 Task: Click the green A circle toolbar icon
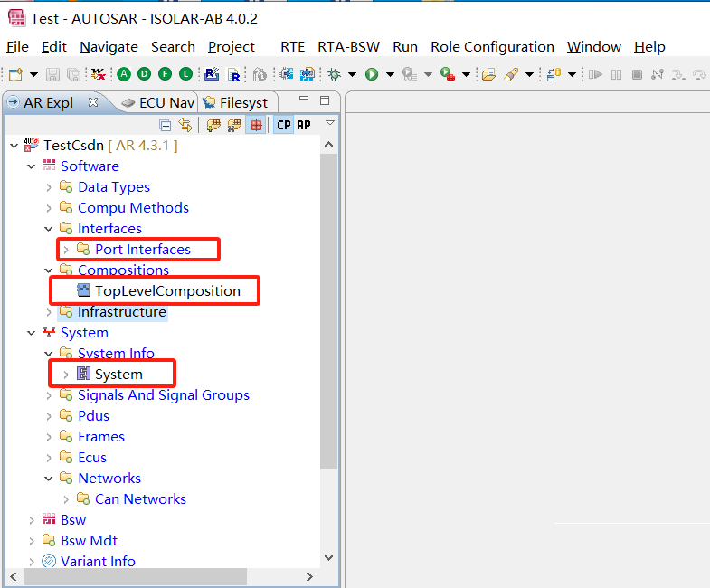(123, 74)
